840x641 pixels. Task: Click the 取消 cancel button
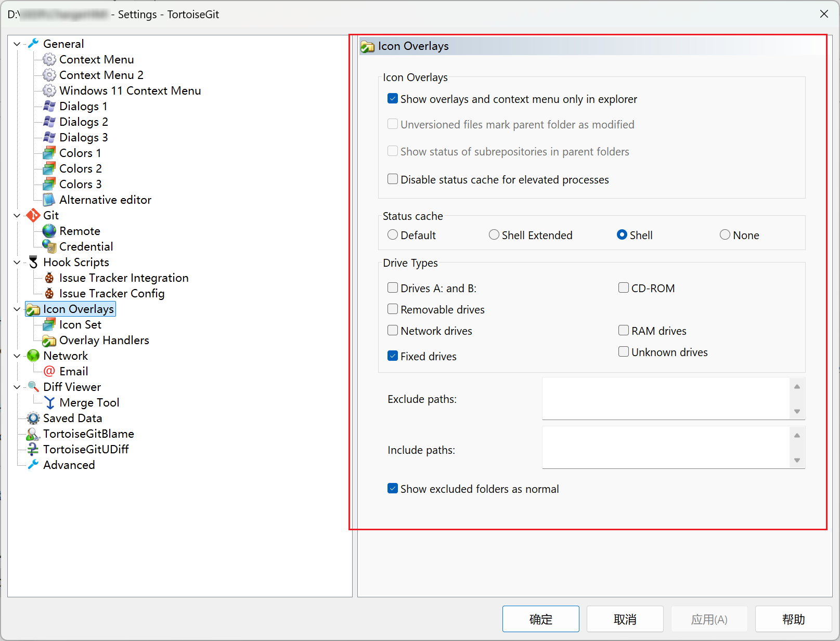click(x=625, y=619)
